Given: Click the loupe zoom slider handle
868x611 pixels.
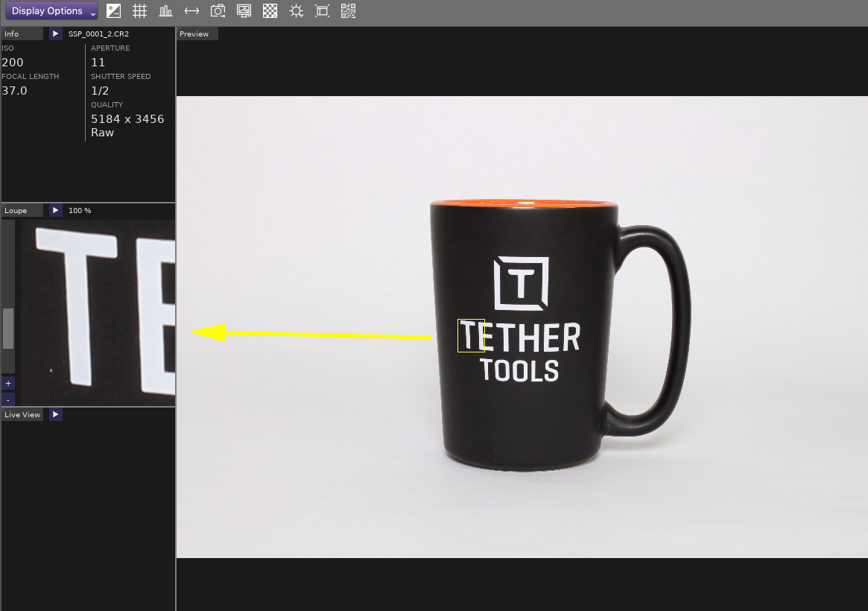Looking at the screenshot, I should (8, 329).
